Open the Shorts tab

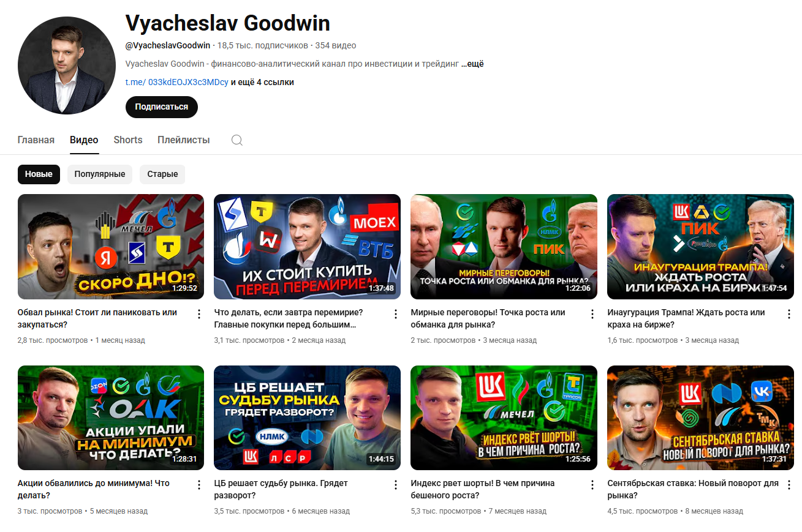pyautogui.click(x=128, y=140)
